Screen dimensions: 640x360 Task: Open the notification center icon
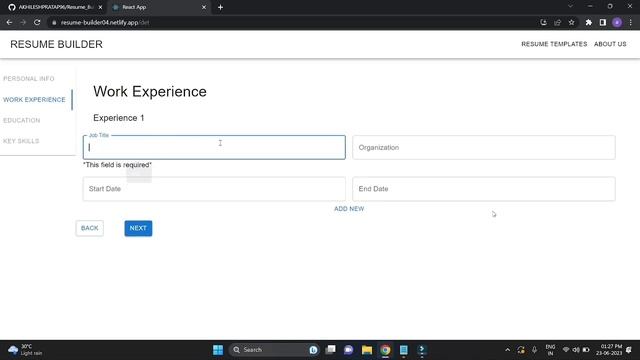point(629,350)
